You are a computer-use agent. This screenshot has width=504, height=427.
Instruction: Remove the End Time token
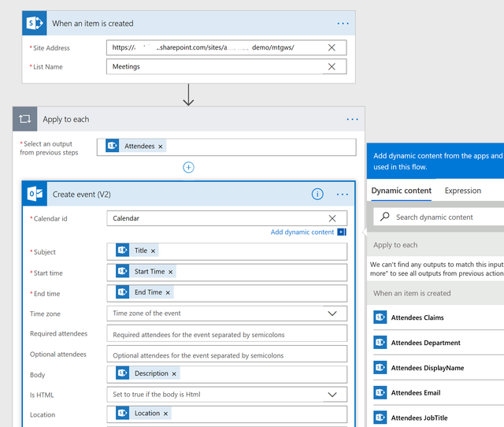click(168, 292)
